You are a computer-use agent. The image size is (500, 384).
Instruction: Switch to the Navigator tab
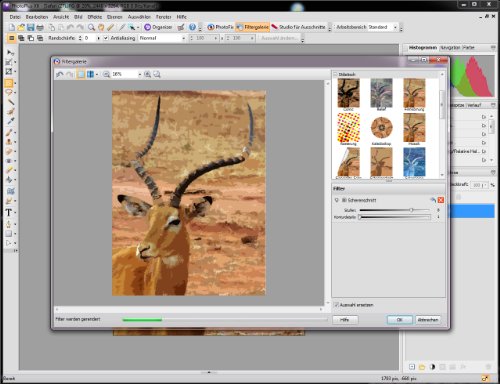pyautogui.click(x=450, y=48)
